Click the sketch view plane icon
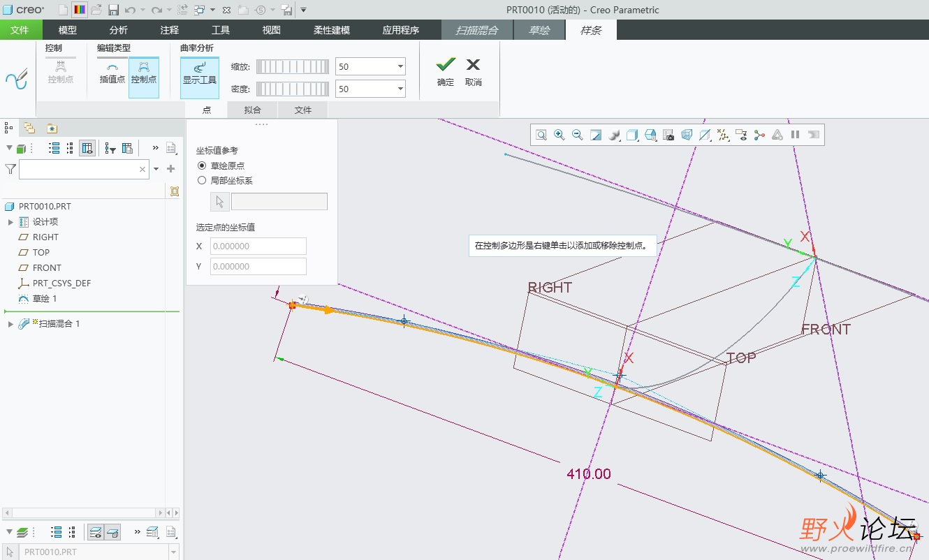Image resolution: width=929 pixels, height=560 pixels. coord(705,135)
